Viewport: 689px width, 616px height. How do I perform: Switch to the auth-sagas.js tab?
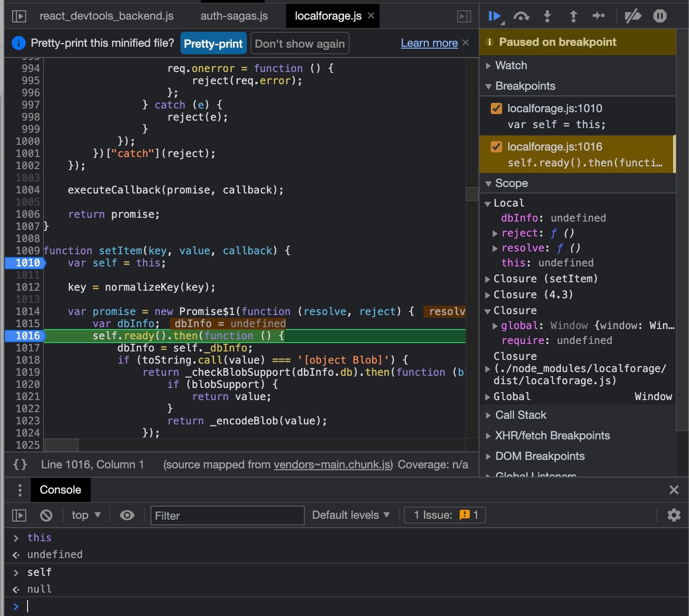click(234, 15)
